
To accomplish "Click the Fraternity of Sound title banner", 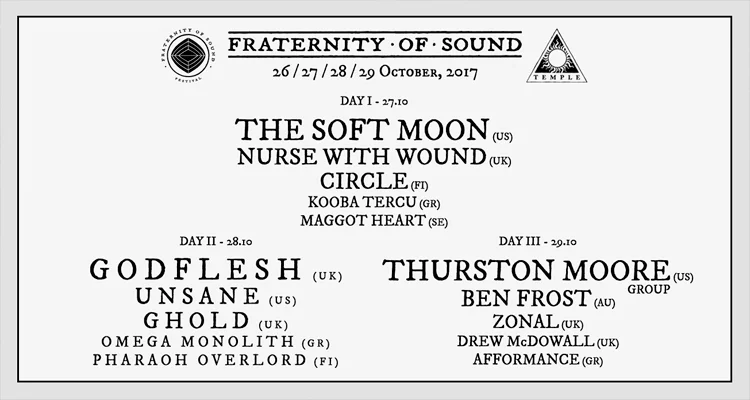I will (375, 44).
